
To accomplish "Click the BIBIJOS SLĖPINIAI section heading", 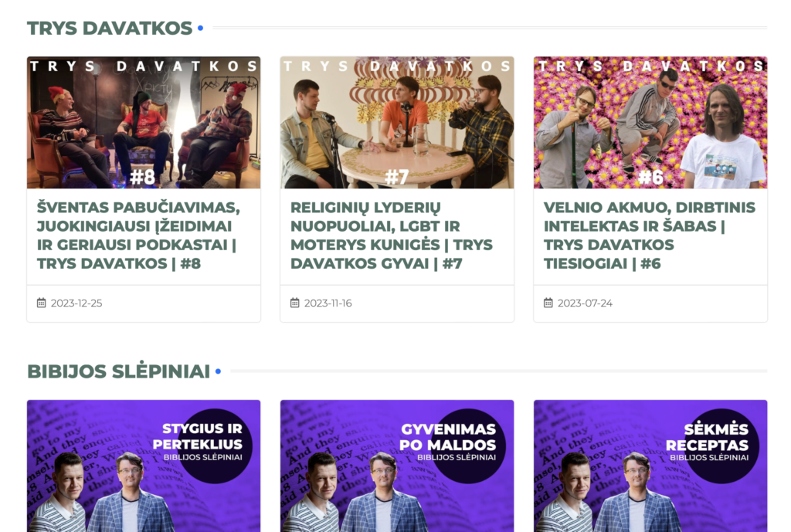I will point(118,371).
